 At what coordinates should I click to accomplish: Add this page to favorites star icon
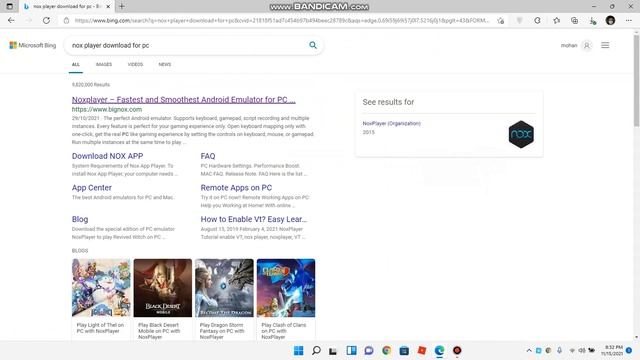(501, 20)
